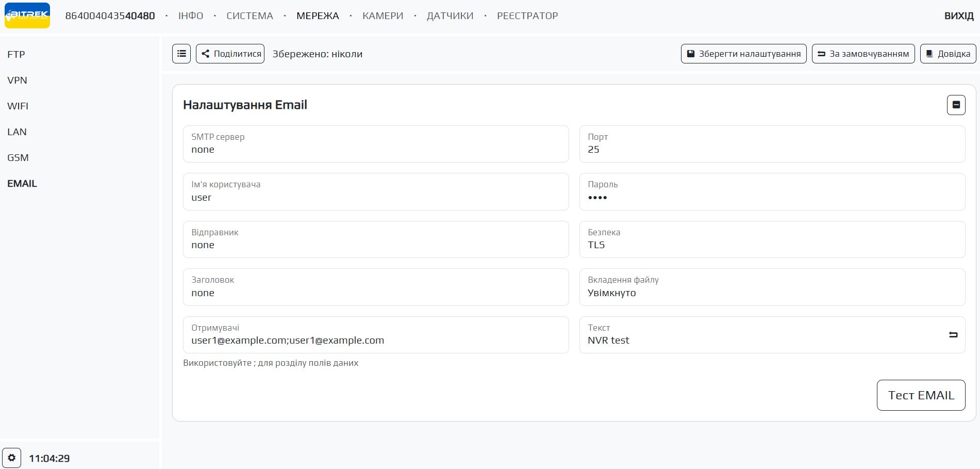The width and height of the screenshot is (980, 469).
Task: Restore defaults via За замовчуванням
Action: [863, 54]
